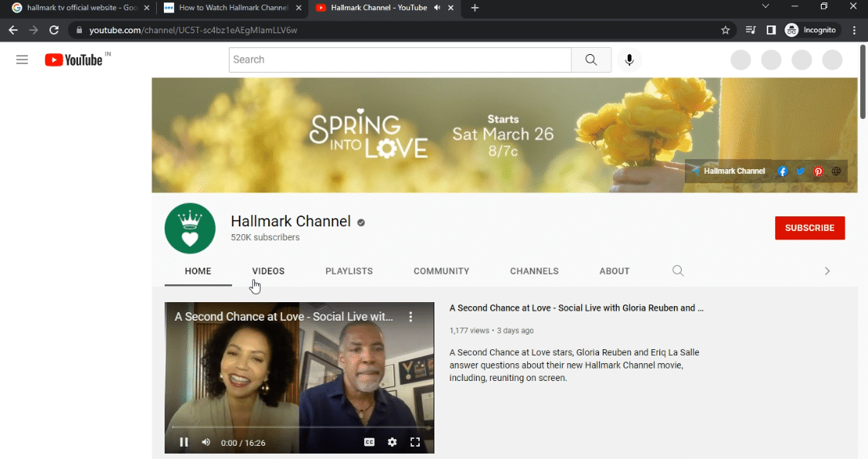This screenshot has width=868, height=459.
Task: Click the featured video player frame
Action: [x=299, y=378]
